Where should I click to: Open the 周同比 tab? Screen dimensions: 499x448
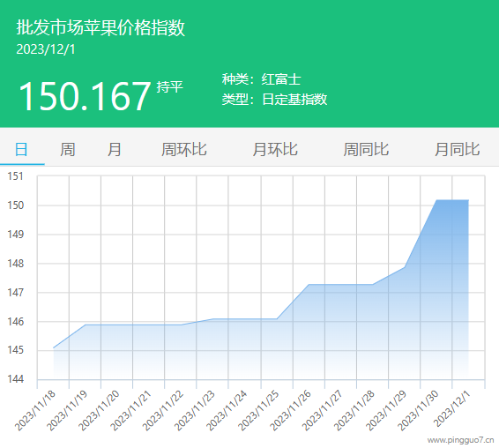pos(366,149)
